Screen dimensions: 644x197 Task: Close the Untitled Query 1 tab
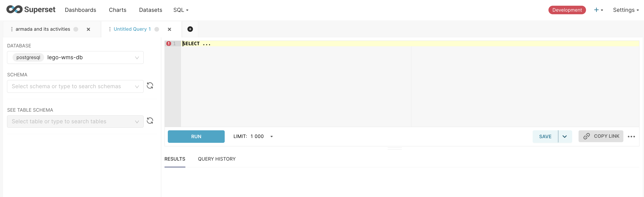click(170, 29)
